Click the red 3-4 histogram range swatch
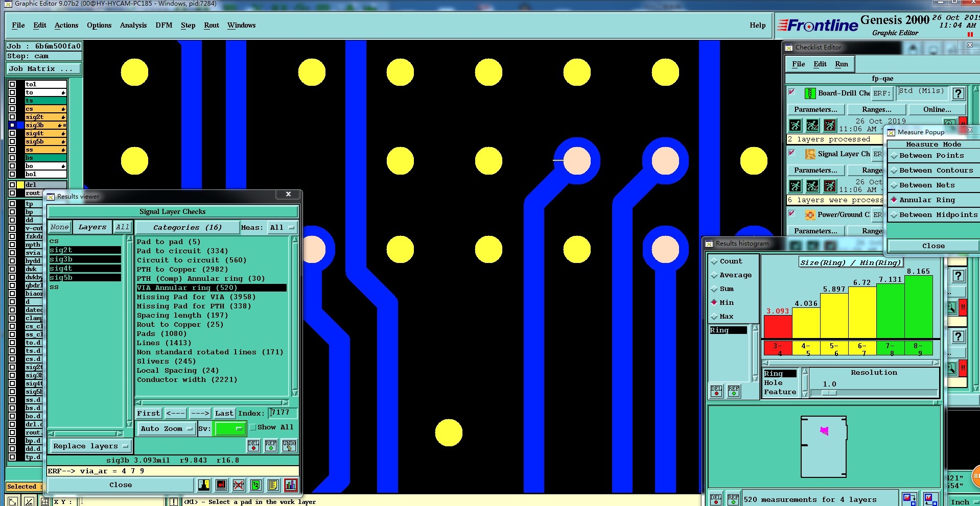The image size is (980, 506). [x=778, y=348]
